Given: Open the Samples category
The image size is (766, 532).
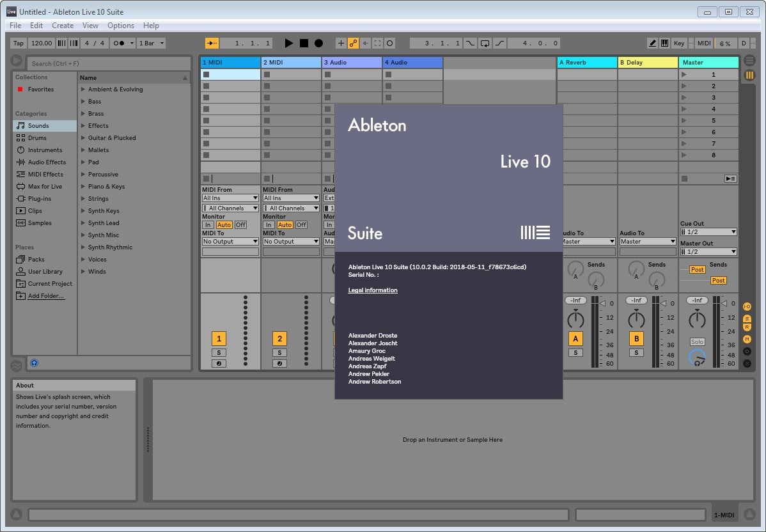Looking at the screenshot, I should (x=45, y=223).
